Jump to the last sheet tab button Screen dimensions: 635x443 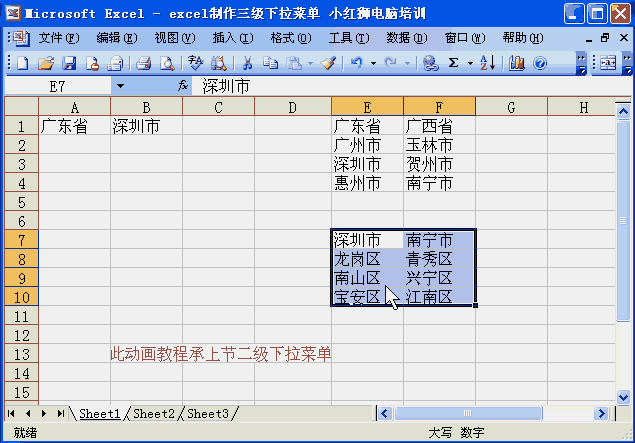[61, 413]
